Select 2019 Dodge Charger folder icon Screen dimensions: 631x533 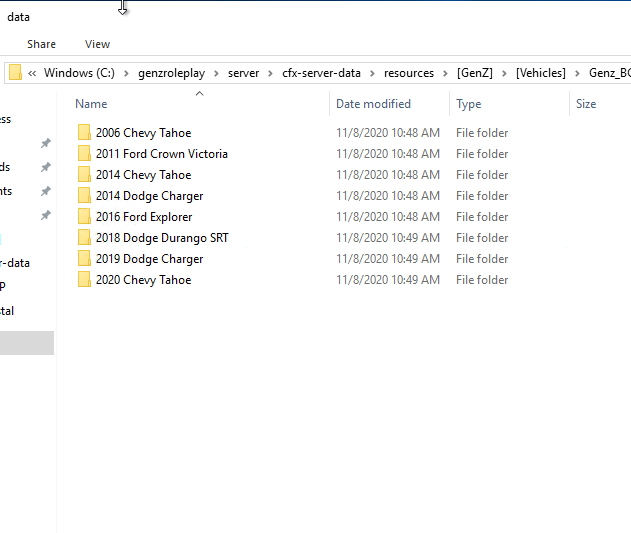pos(84,258)
